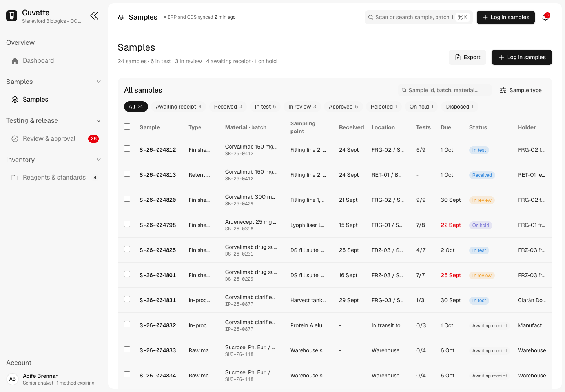This screenshot has height=392, width=565.
Task: Collapse the Inventory sidebar section
Action: [x=99, y=160]
